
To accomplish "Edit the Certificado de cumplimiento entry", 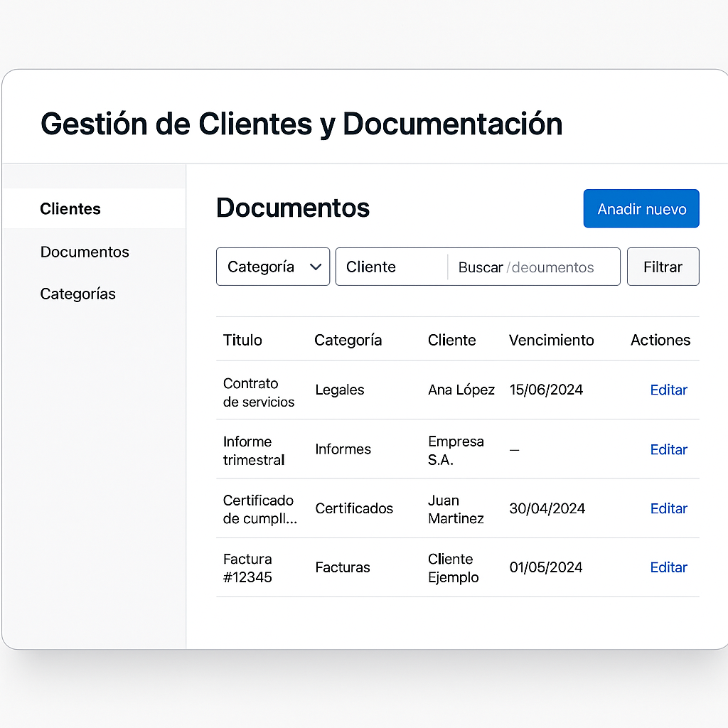I will click(x=668, y=508).
